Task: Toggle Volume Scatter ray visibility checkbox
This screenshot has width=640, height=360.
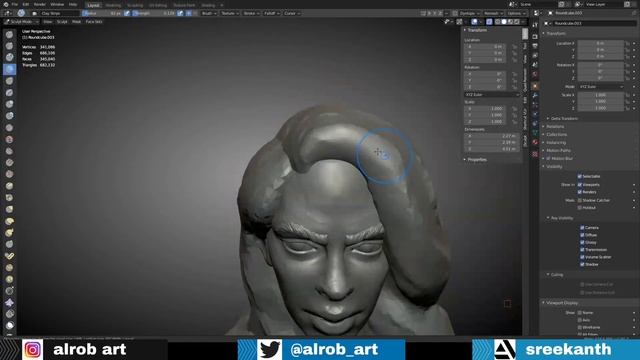Action: (x=582, y=257)
